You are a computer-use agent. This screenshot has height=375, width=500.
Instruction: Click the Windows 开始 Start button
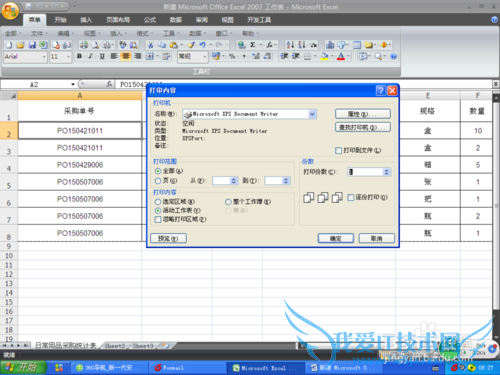click(23, 368)
